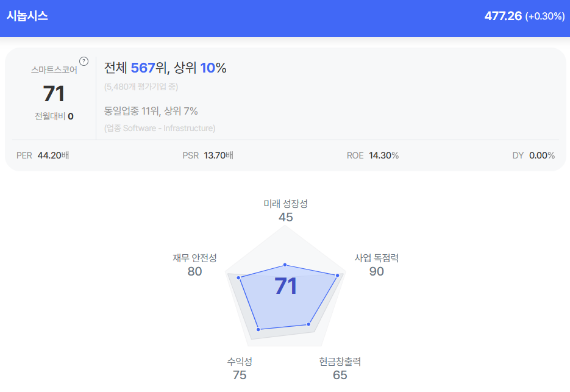Click the large 71 Smart Score number
Image resolution: width=570 pixels, height=392 pixels.
54,94
